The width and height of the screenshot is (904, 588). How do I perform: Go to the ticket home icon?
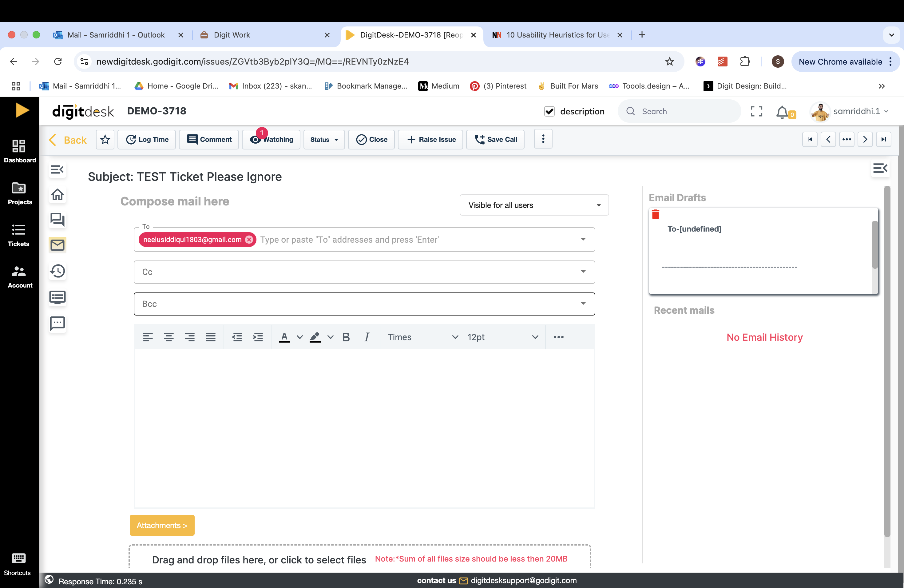[57, 194]
